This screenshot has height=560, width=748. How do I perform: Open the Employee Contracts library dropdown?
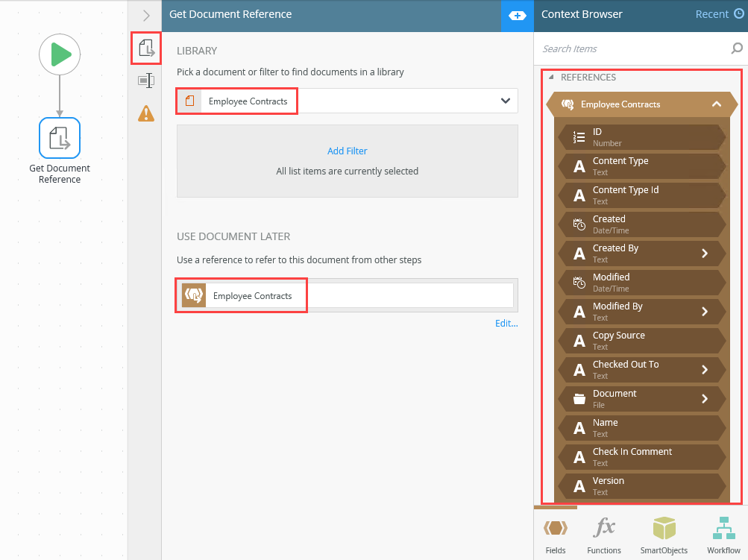click(505, 101)
